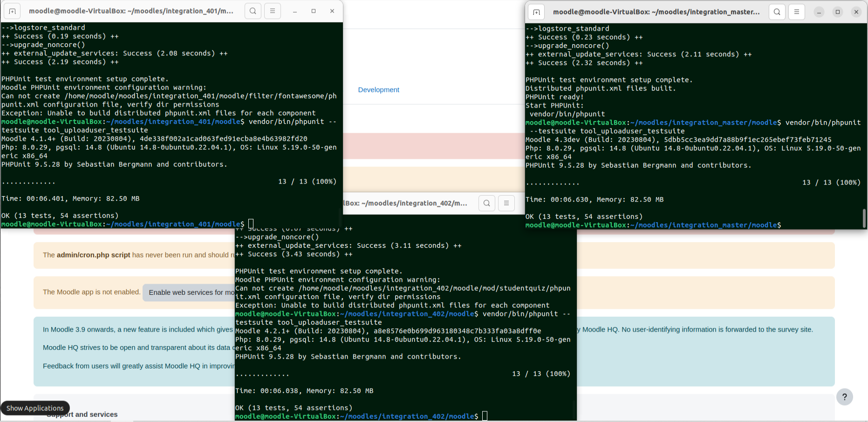This screenshot has width=868, height=422.
Task: Click 'Time: 00:06.401' line in integration_401 terminal
Action: click(70, 198)
